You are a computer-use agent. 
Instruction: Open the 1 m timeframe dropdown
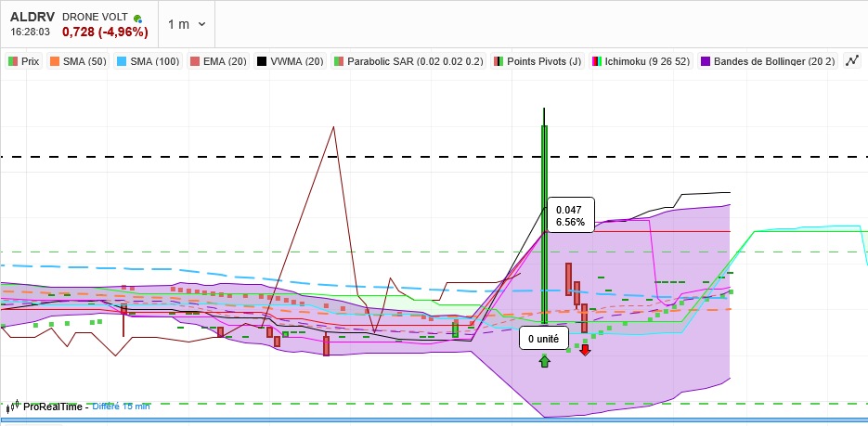[x=187, y=24]
